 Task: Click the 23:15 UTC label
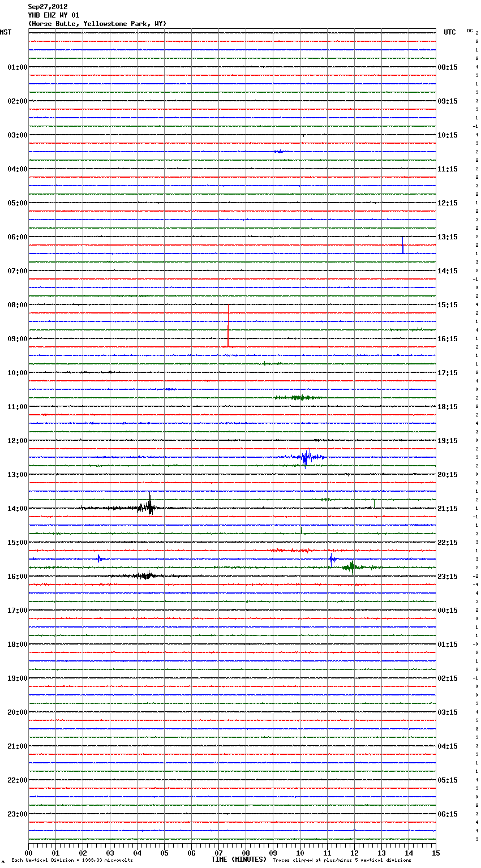click(448, 577)
